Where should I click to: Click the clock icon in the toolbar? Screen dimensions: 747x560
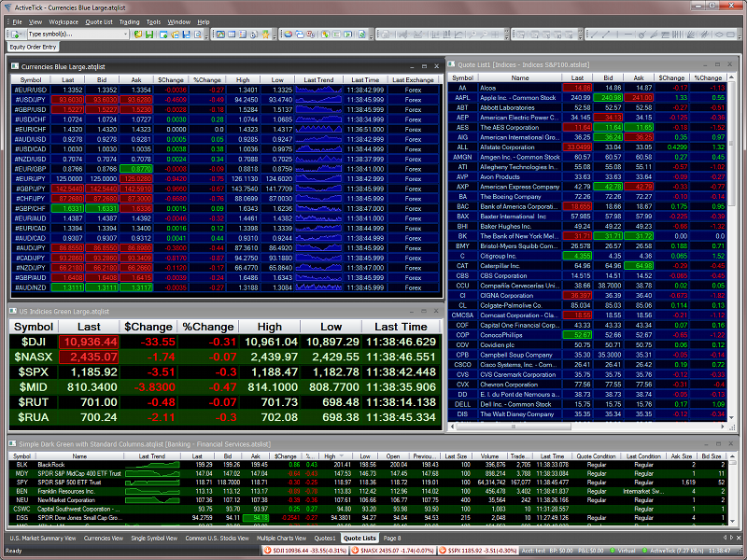pos(253,35)
